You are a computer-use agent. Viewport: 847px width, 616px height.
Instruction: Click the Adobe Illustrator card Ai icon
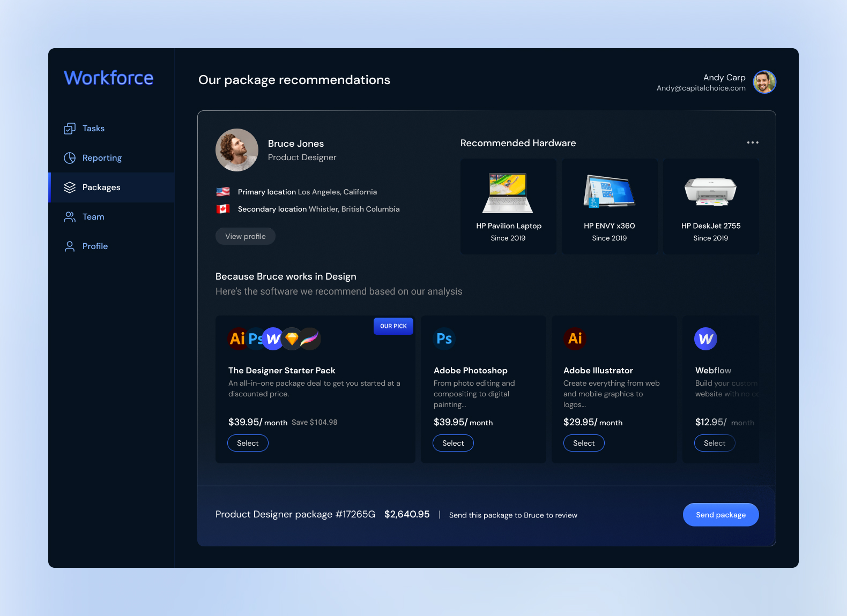click(575, 339)
